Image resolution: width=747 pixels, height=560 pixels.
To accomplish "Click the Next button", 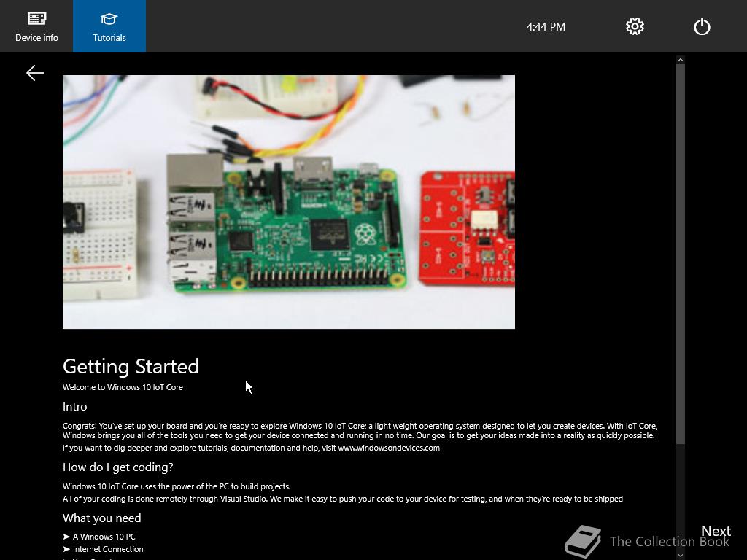I will coord(716,531).
